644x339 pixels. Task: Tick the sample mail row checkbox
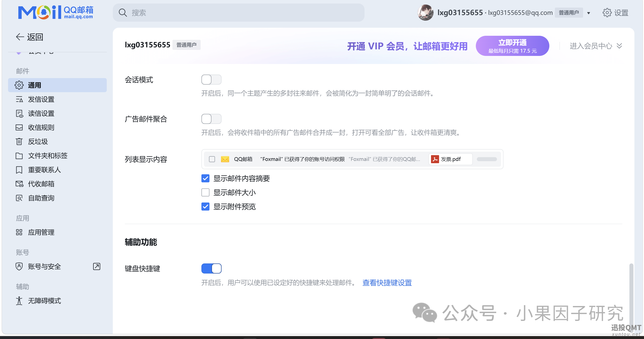[x=212, y=159]
